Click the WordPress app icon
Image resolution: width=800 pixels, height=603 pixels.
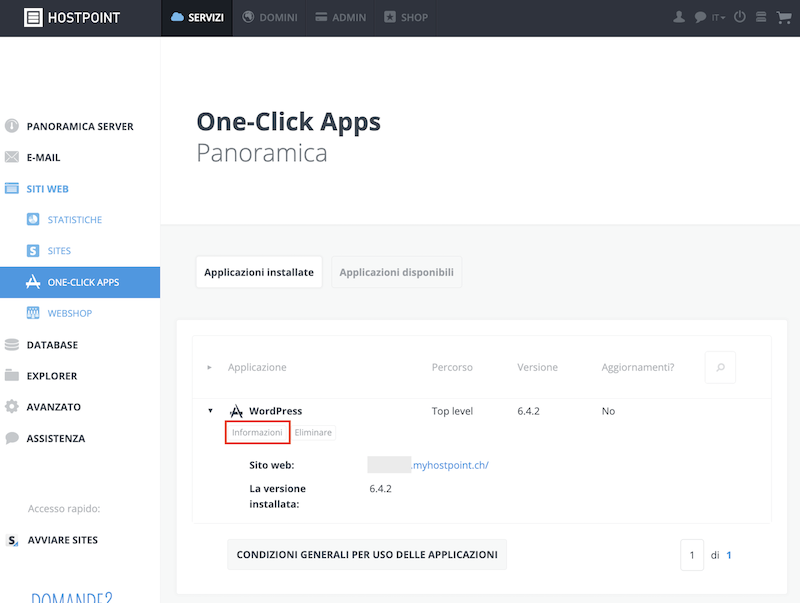click(x=236, y=411)
